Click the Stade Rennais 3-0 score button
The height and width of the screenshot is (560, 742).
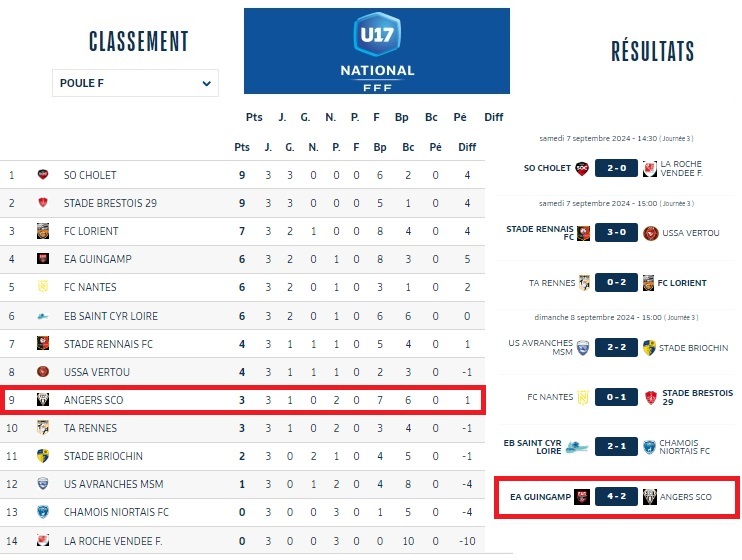pos(616,233)
